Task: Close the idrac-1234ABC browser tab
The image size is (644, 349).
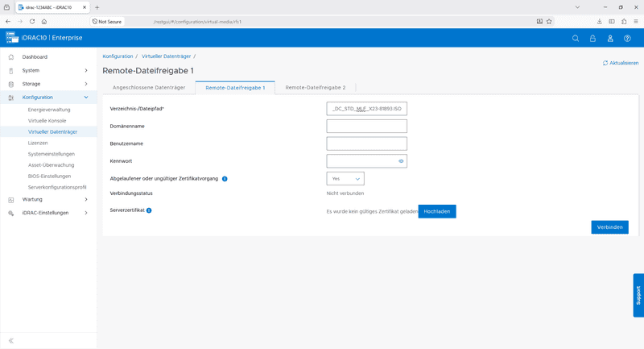Action: pyautogui.click(x=85, y=7)
